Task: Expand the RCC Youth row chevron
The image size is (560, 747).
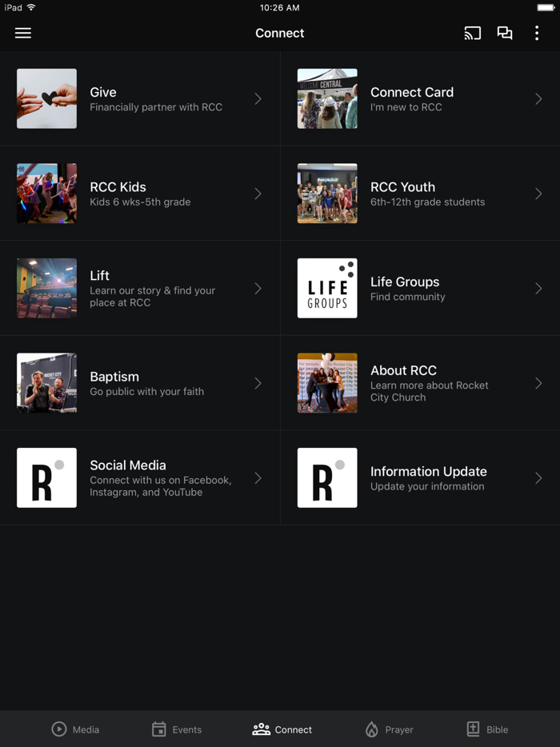Action: click(x=538, y=194)
